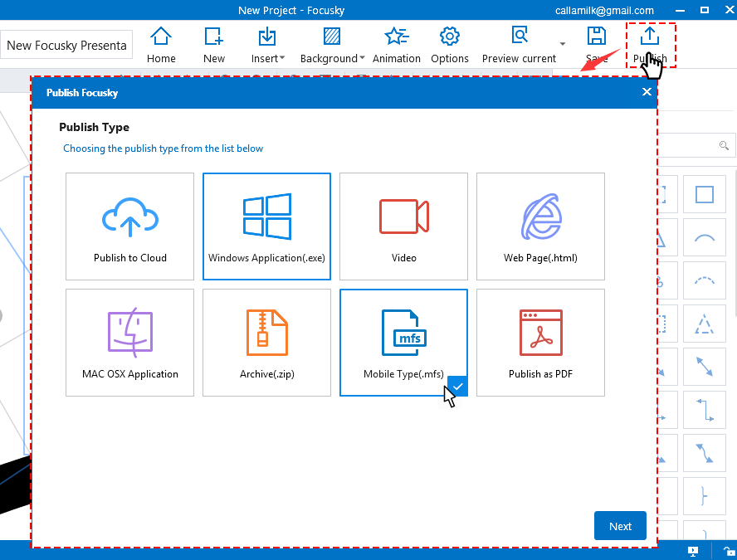Viewport: 737px width, 560px height.
Task: Select the right brace shape
Action: (705, 496)
